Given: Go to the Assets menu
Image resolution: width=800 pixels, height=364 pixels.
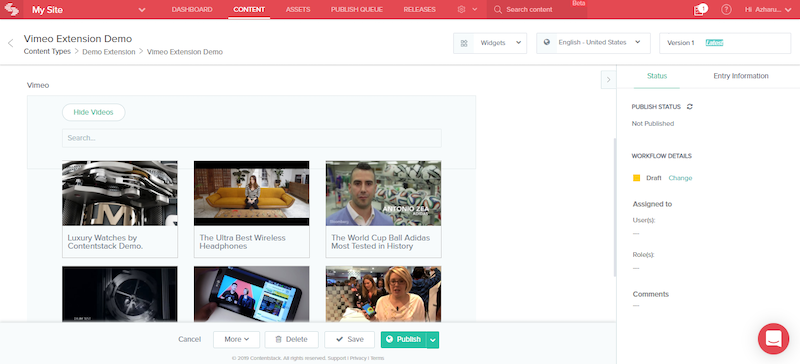Looking at the screenshot, I should (x=298, y=10).
